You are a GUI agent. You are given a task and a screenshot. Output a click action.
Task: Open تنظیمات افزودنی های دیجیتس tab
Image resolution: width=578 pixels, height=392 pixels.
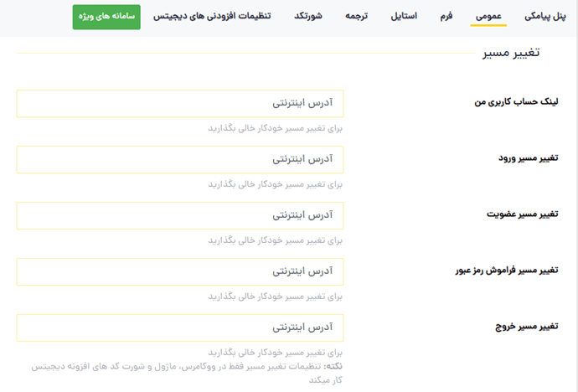pos(212,16)
